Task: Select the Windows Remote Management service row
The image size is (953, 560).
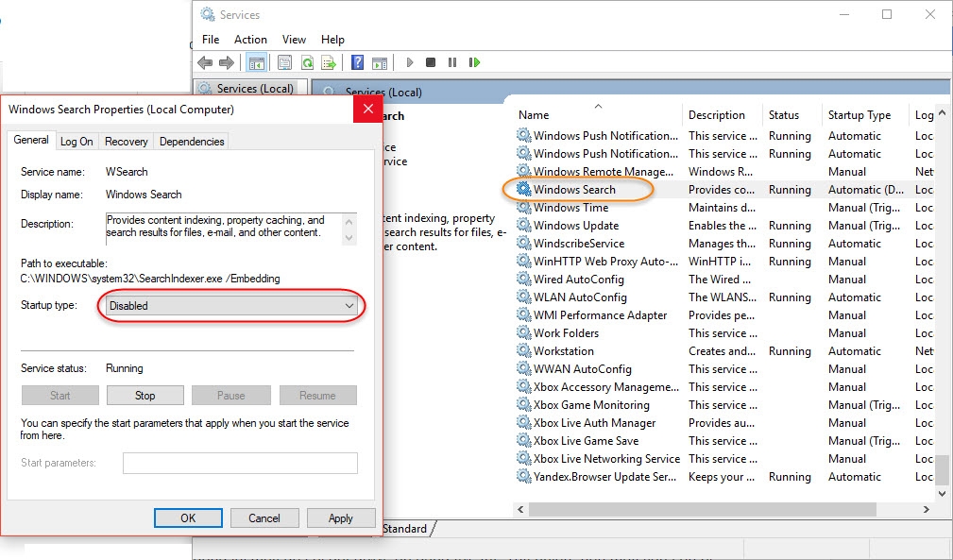Action: point(723,171)
